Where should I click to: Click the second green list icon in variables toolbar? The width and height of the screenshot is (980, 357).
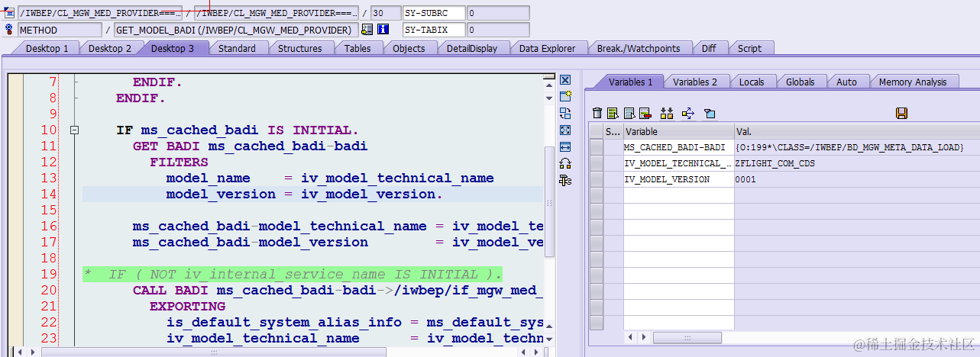(613, 113)
